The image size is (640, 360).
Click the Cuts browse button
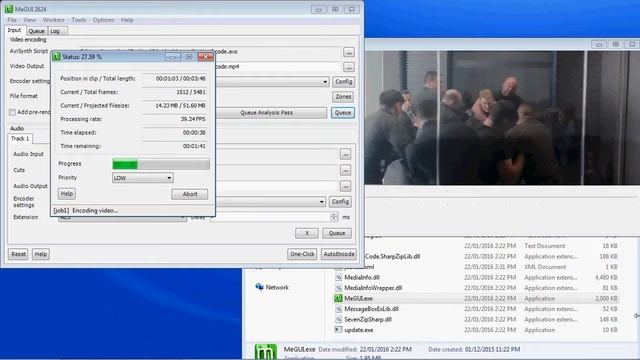pyautogui.click(x=345, y=170)
